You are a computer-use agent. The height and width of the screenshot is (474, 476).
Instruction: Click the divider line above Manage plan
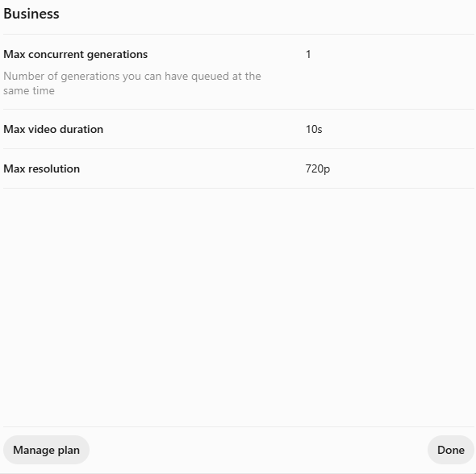[x=239, y=426]
